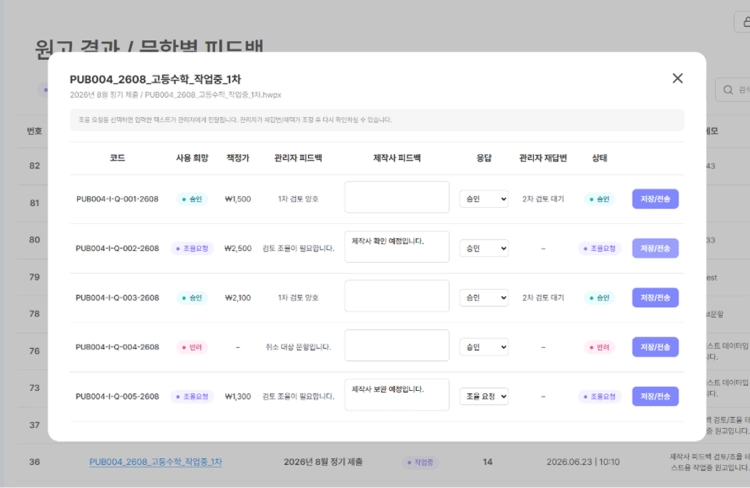Click 상태 반려 badge of Q-004 row
Screen dimensions: 750x488
(x=599, y=347)
